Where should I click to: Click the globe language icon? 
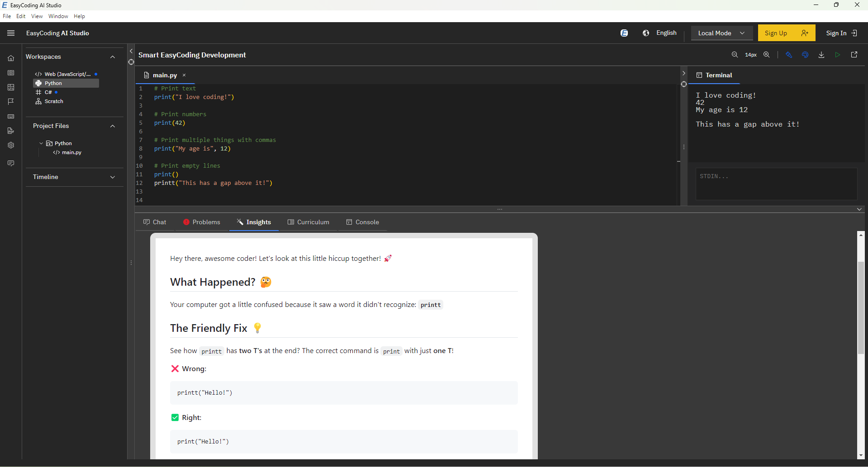pyautogui.click(x=646, y=33)
